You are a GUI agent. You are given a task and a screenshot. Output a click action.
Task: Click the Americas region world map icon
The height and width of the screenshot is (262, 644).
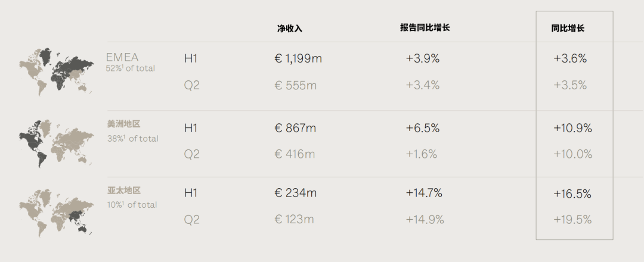(56, 143)
